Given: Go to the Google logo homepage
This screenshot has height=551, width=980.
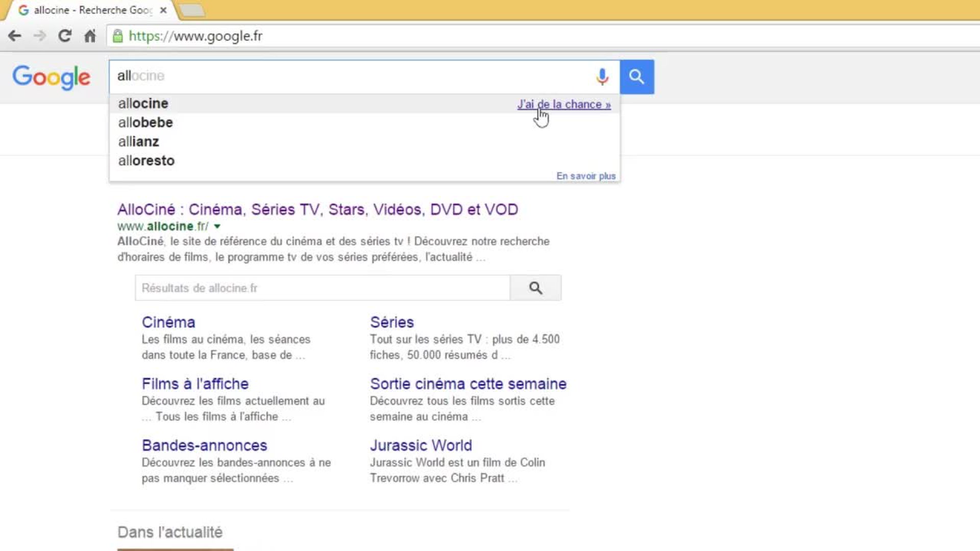Looking at the screenshot, I should (x=51, y=77).
